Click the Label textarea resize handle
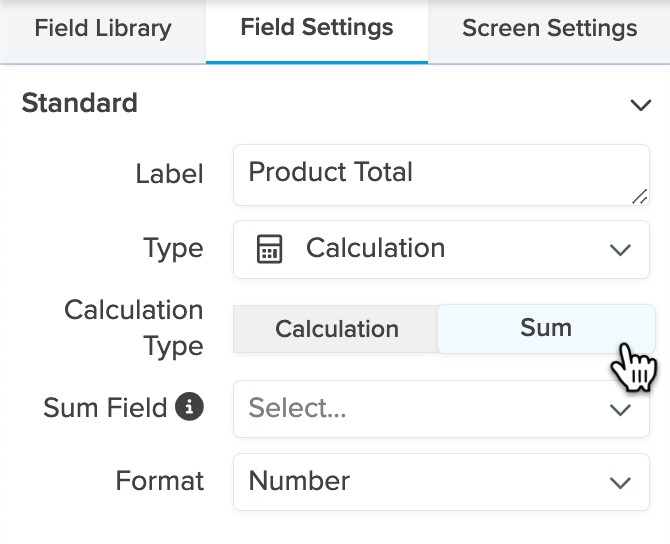The width and height of the screenshot is (670, 544). 640,197
